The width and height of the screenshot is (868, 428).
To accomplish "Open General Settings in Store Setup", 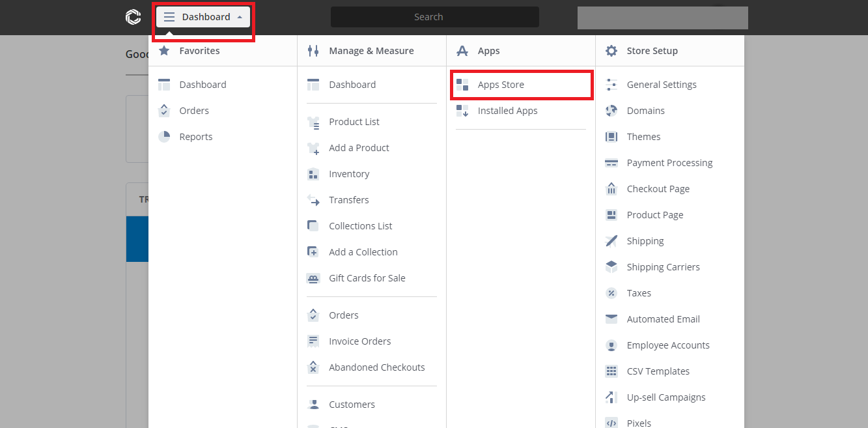I will pos(662,85).
